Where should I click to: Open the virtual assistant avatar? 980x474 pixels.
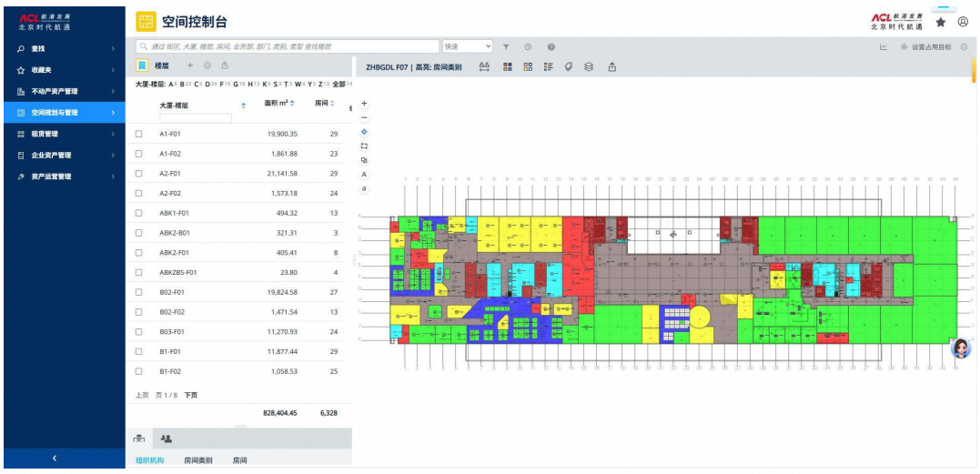pyautogui.click(x=961, y=348)
